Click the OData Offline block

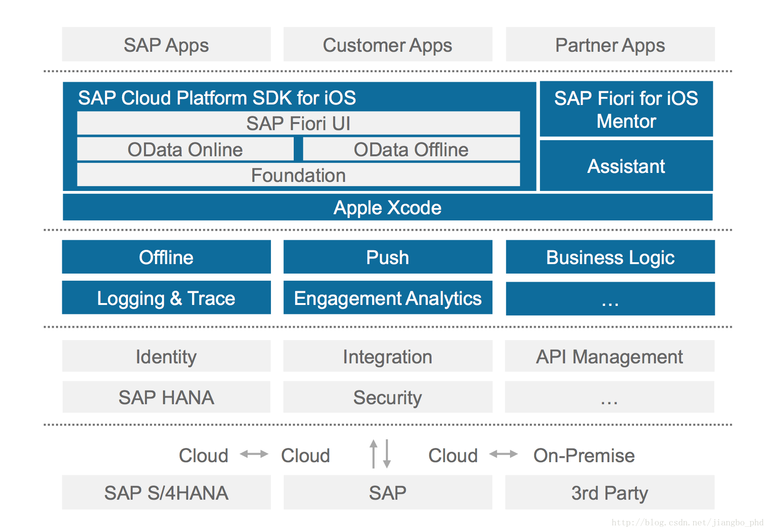click(x=412, y=149)
